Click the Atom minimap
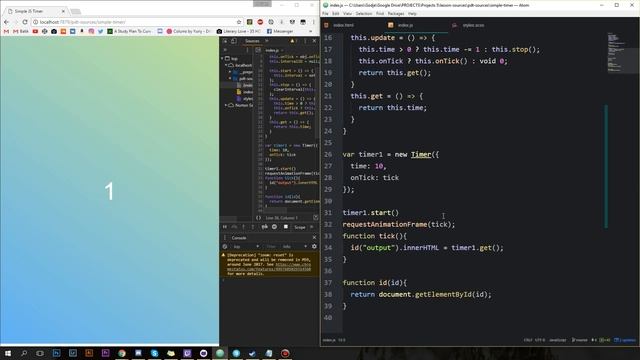The height and width of the screenshot is (360, 640). click(621, 52)
